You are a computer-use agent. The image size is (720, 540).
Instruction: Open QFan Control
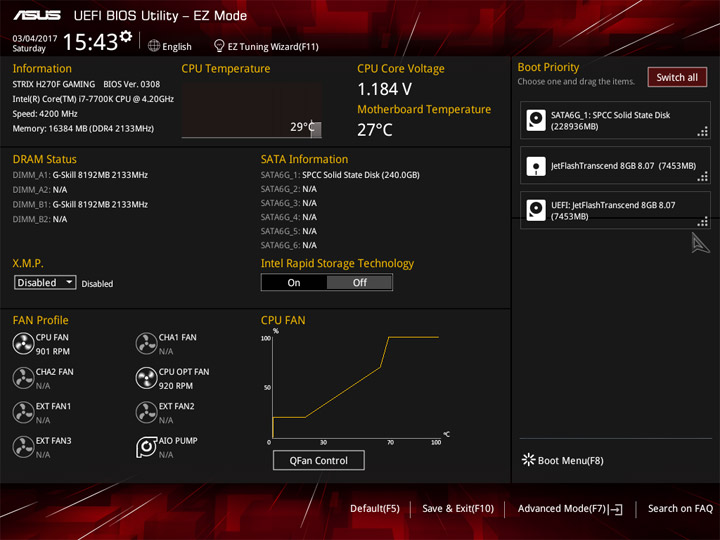(319, 460)
